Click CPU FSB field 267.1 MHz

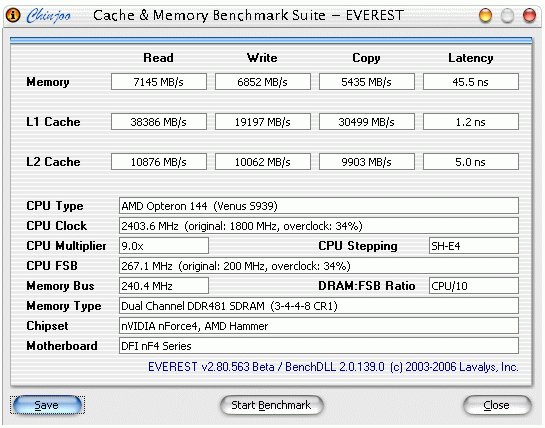319,266
